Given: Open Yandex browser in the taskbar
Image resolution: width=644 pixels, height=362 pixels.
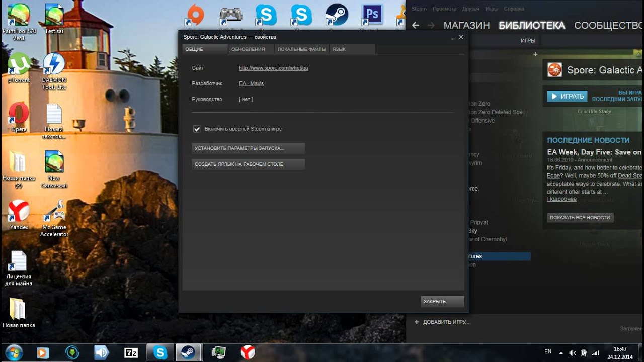Looking at the screenshot, I should point(248,352).
